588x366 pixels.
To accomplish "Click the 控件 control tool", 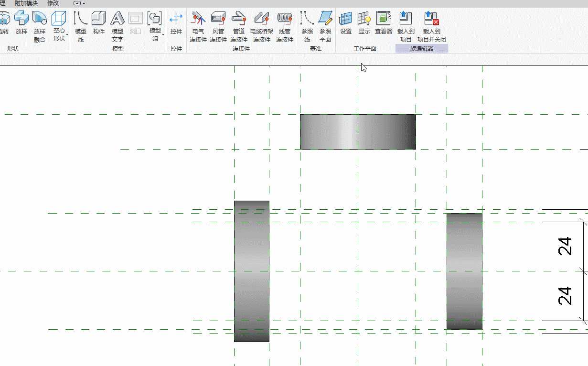I will click(176, 23).
